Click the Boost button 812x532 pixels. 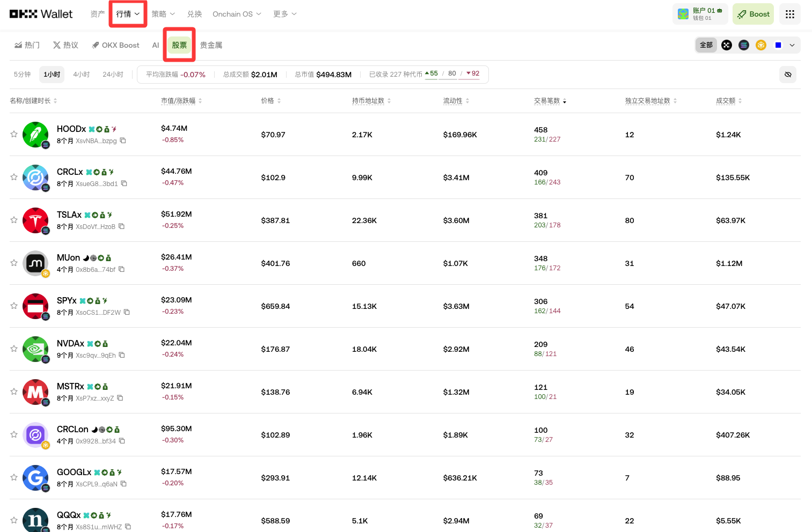coord(753,14)
